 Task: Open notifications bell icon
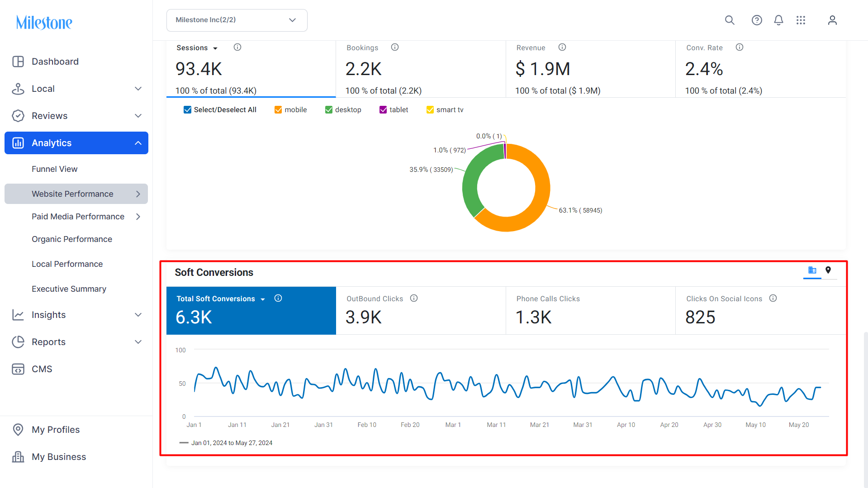(x=778, y=20)
